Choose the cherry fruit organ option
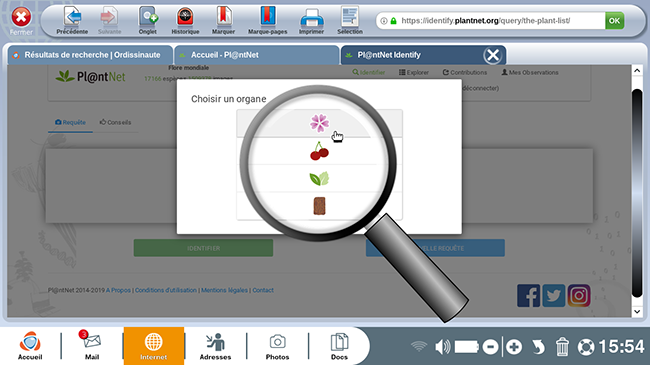This screenshot has height=365, width=650. pyautogui.click(x=319, y=151)
